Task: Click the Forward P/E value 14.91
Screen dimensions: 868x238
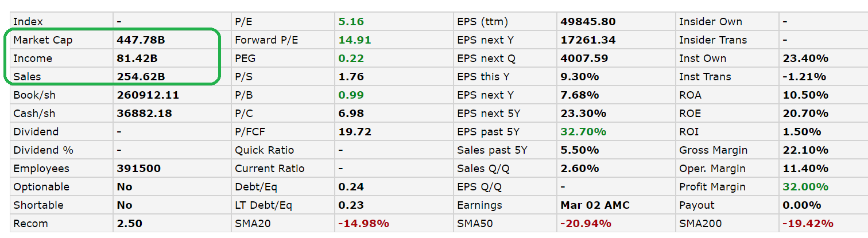Action: point(354,40)
